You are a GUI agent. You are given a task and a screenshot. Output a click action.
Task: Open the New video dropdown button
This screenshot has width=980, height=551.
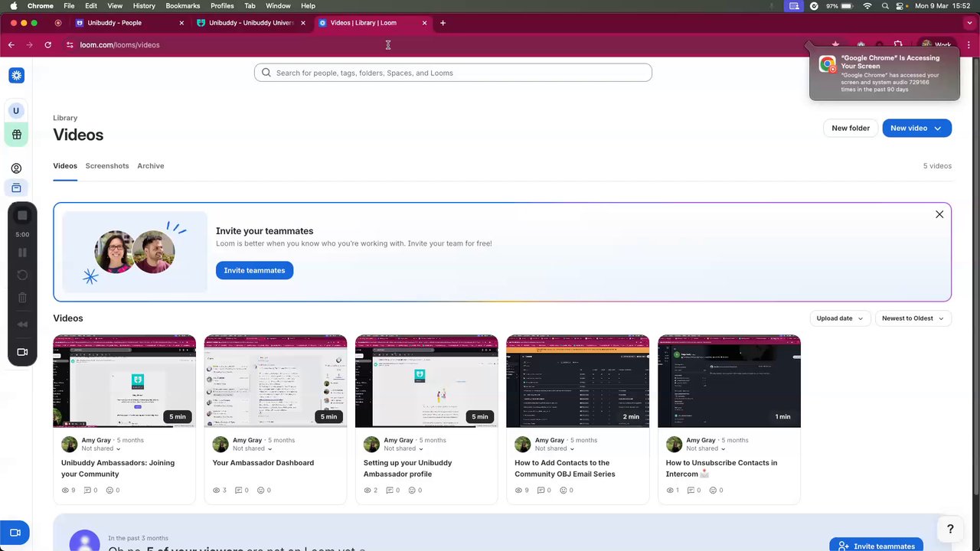click(x=916, y=128)
